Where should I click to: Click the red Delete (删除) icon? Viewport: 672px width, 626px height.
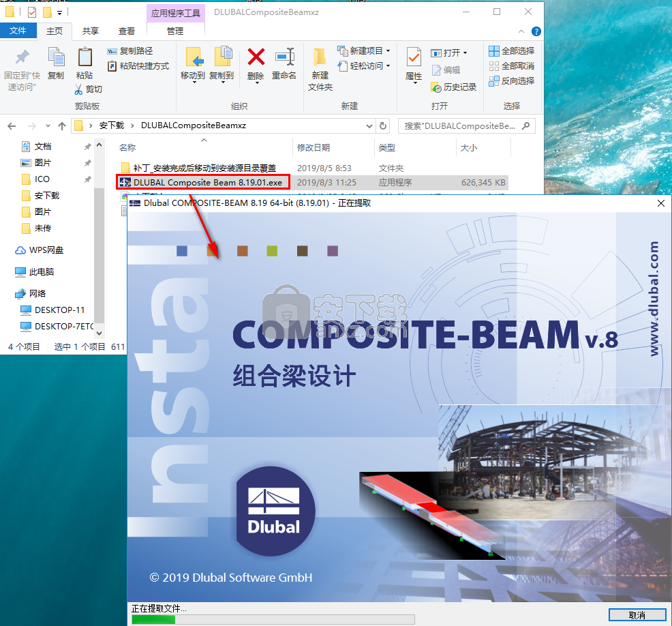click(x=256, y=57)
